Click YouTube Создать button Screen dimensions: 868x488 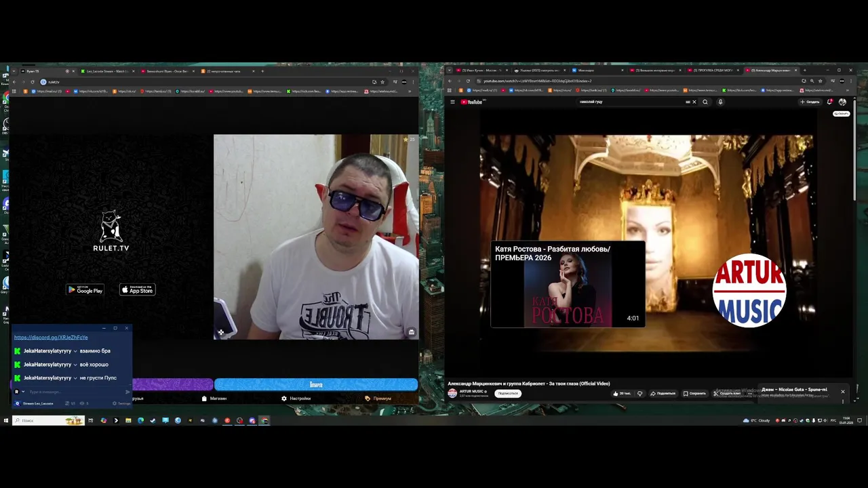tap(810, 102)
